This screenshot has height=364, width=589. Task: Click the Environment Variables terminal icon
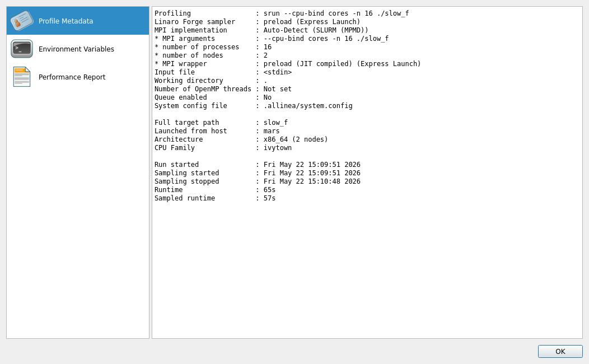tap(22, 49)
